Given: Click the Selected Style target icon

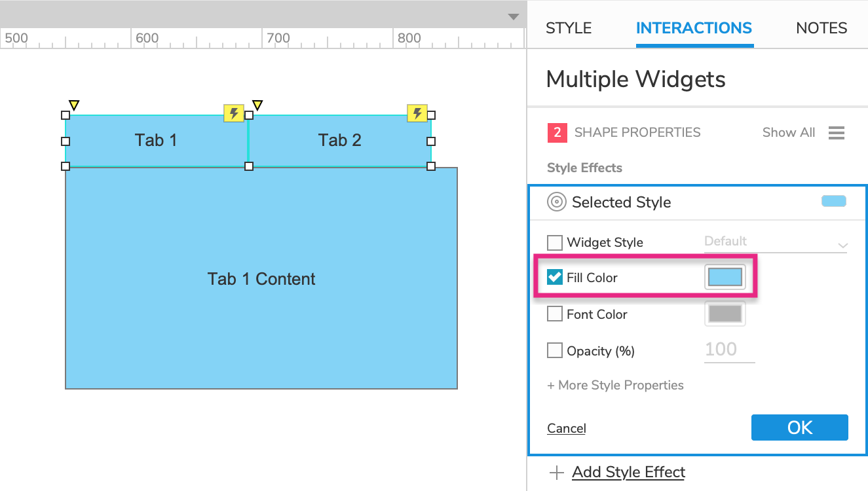Looking at the screenshot, I should [556, 202].
